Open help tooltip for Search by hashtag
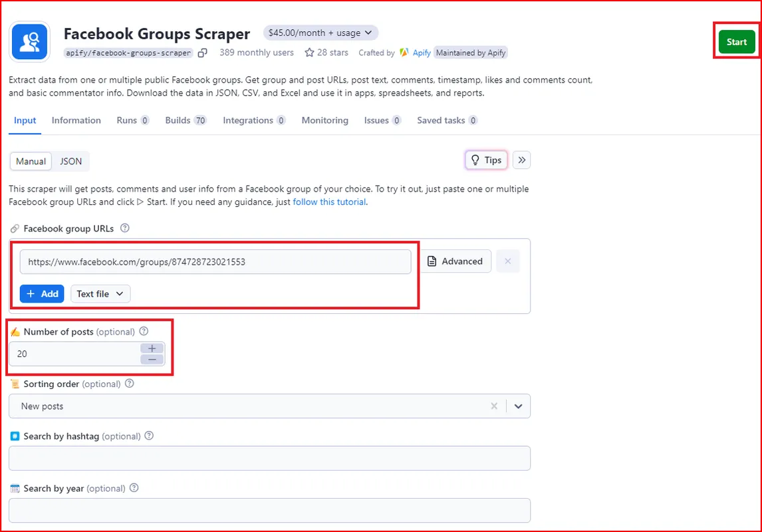 pyautogui.click(x=149, y=436)
